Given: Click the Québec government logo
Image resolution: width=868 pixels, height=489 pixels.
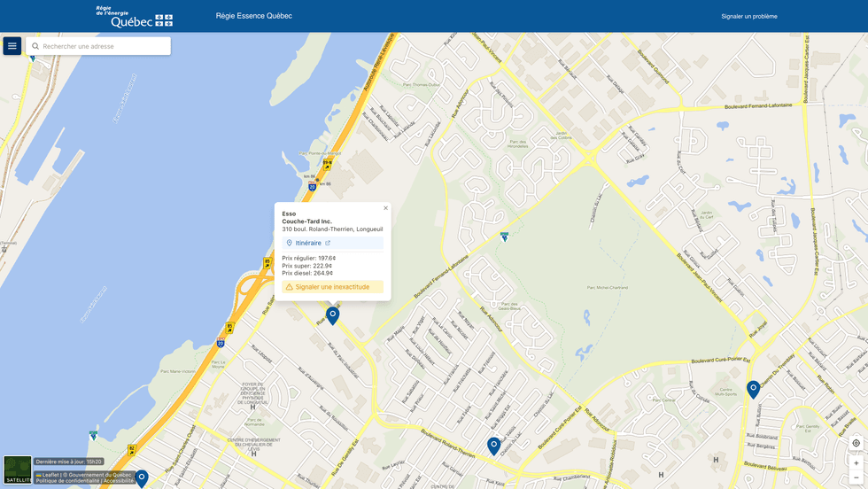Looking at the screenshot, I should [135, 16].
